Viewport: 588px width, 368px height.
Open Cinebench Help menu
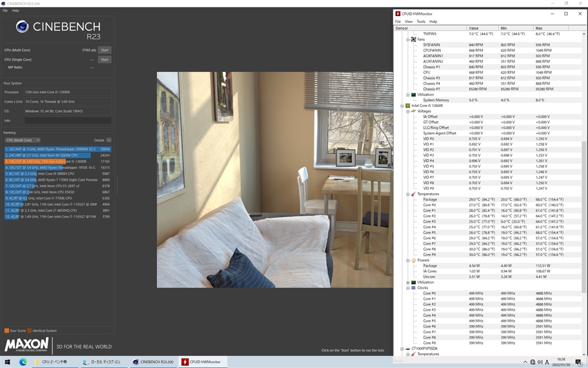(x=16, y=10)
